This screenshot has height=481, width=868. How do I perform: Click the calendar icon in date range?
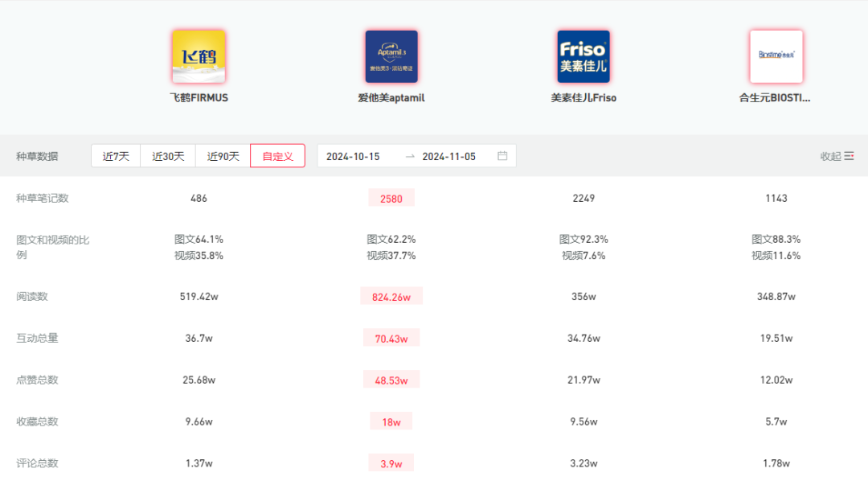tap(502, 156)
